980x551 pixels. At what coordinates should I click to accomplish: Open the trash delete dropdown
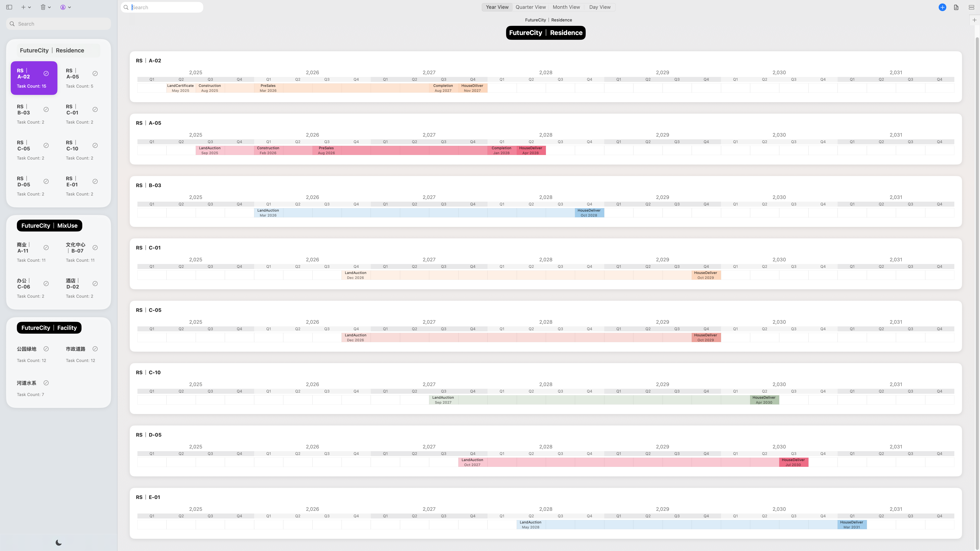pos(45,7)
